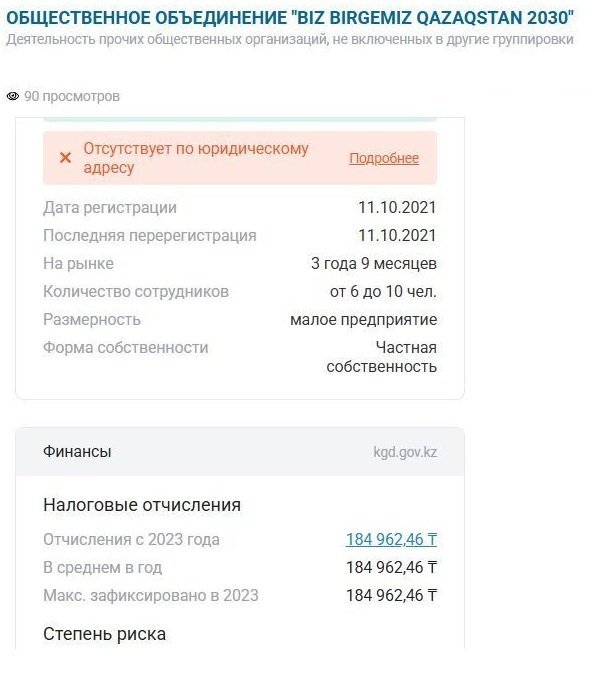Click the kgd.gov.kz source label
The height and width of the screenshot is (679, 600).
coord(405,452)
